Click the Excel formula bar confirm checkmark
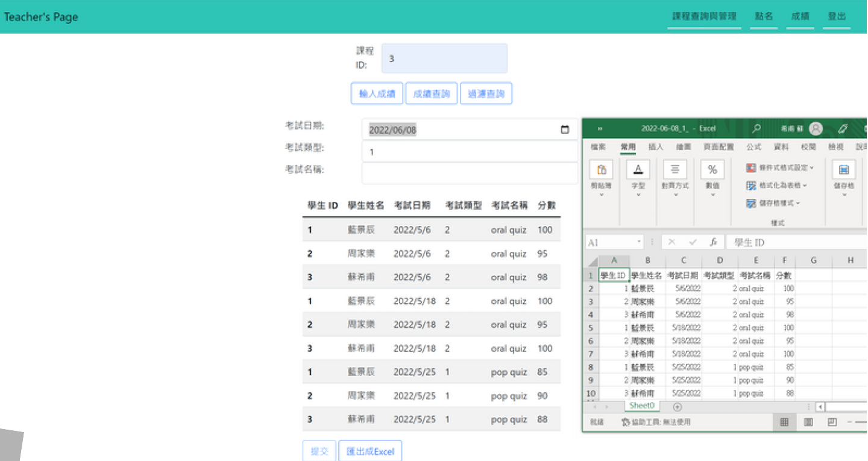868x461 pixels. click(x=693, y=242)
